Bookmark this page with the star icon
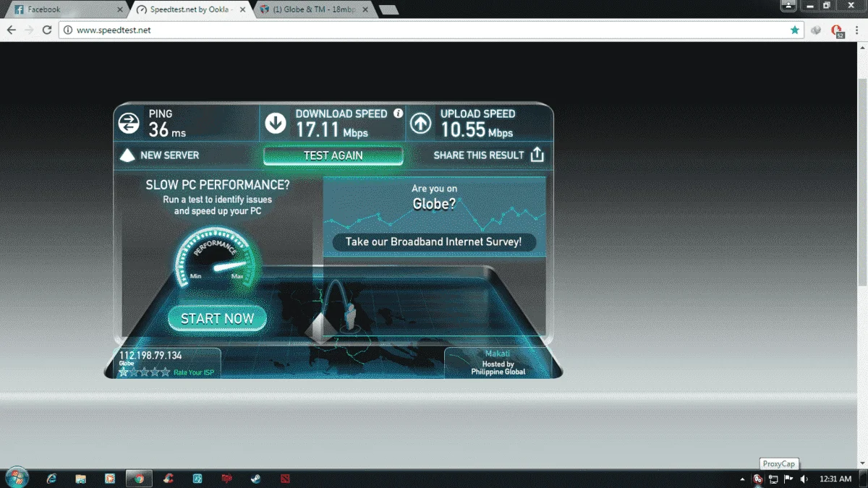This screenshot has height=488, width=868. point(795,30)
